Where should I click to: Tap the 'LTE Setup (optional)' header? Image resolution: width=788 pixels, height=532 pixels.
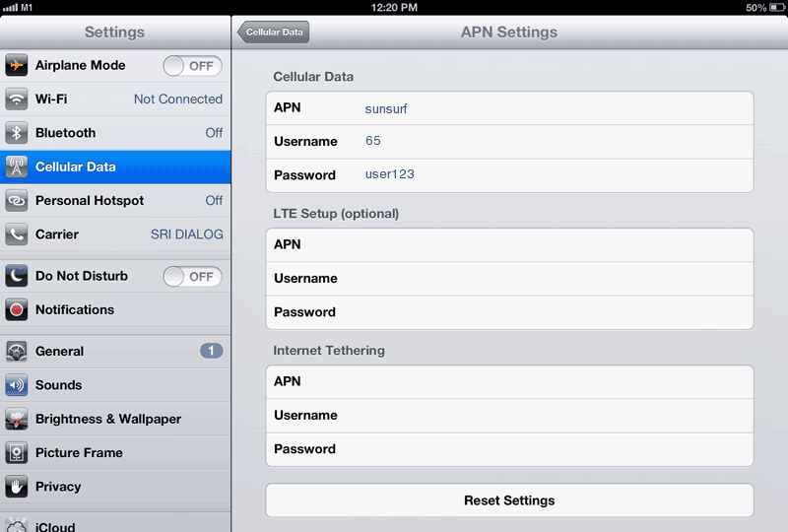point(336,214)
